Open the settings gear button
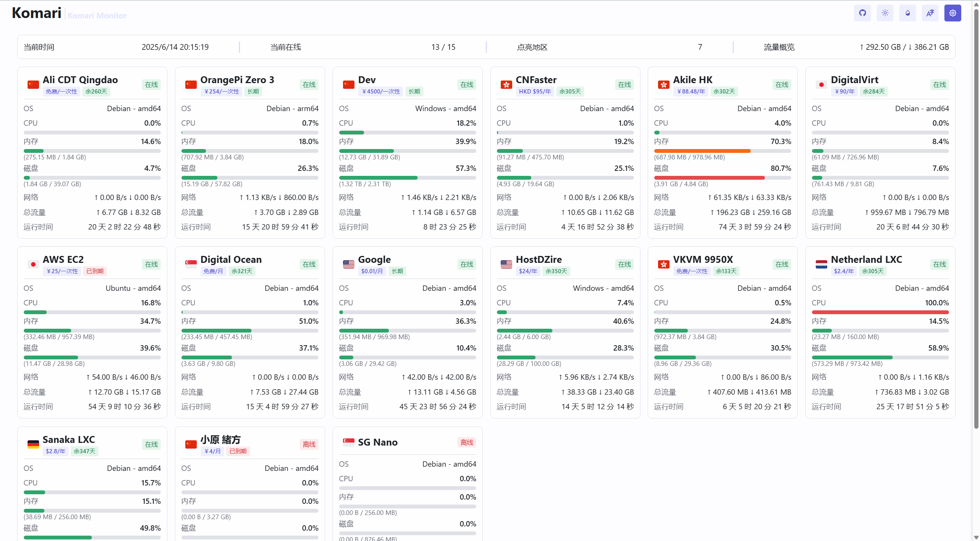 [952, 13]
